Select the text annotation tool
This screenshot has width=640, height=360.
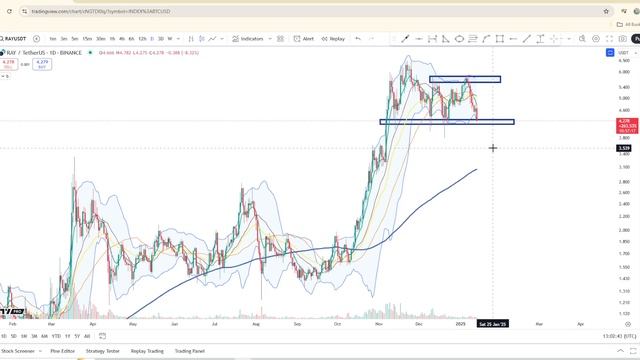(x=540, y=39)
